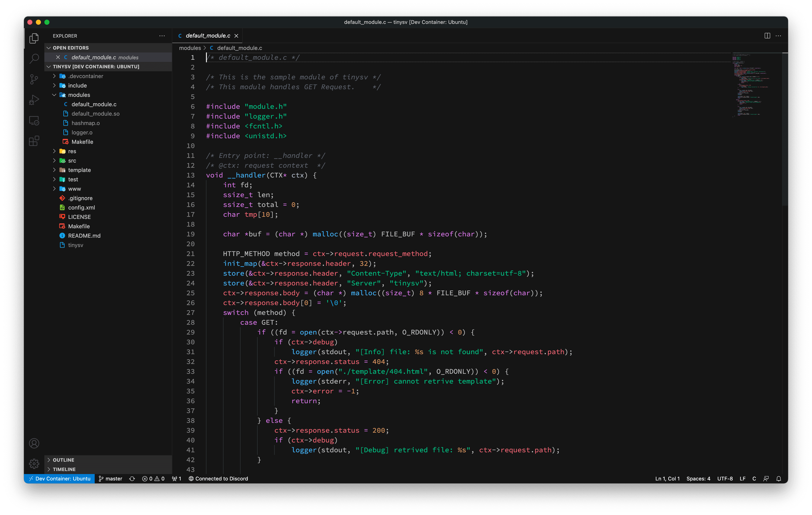Split the editor right
Image resolution: width=812 pixels, height=515 pixels.
[x=767, y=36]
